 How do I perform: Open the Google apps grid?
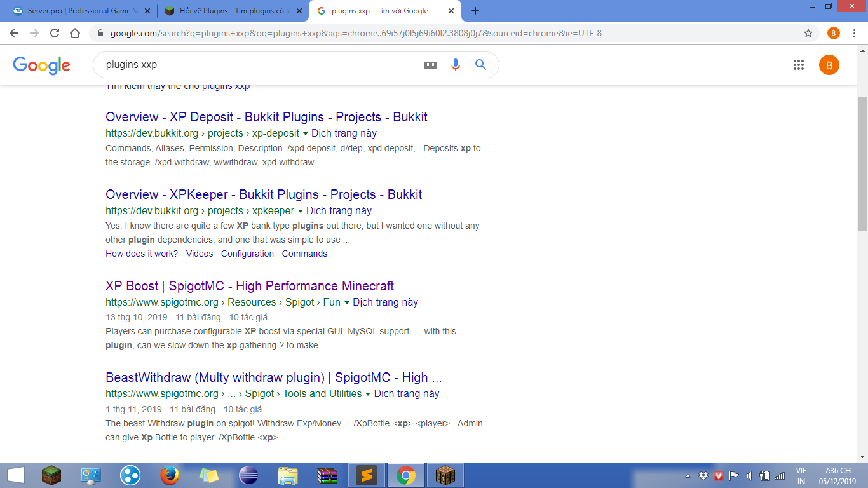[x=799, y=65]
